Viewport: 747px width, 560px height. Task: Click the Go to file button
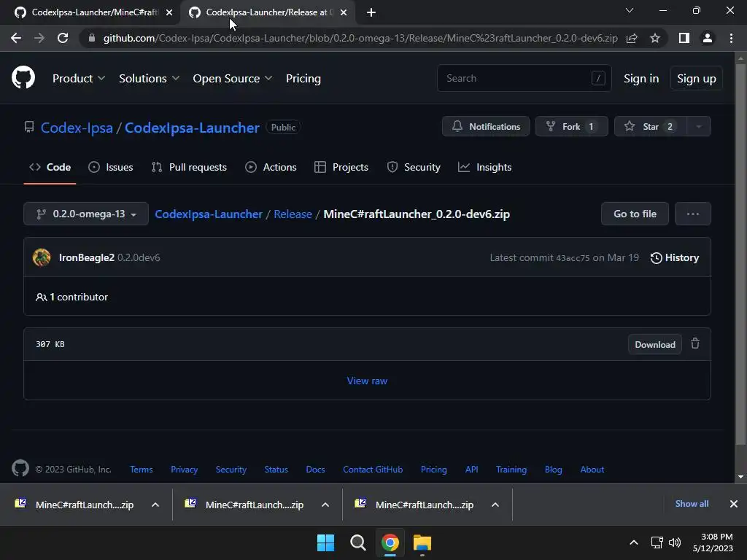635,214
